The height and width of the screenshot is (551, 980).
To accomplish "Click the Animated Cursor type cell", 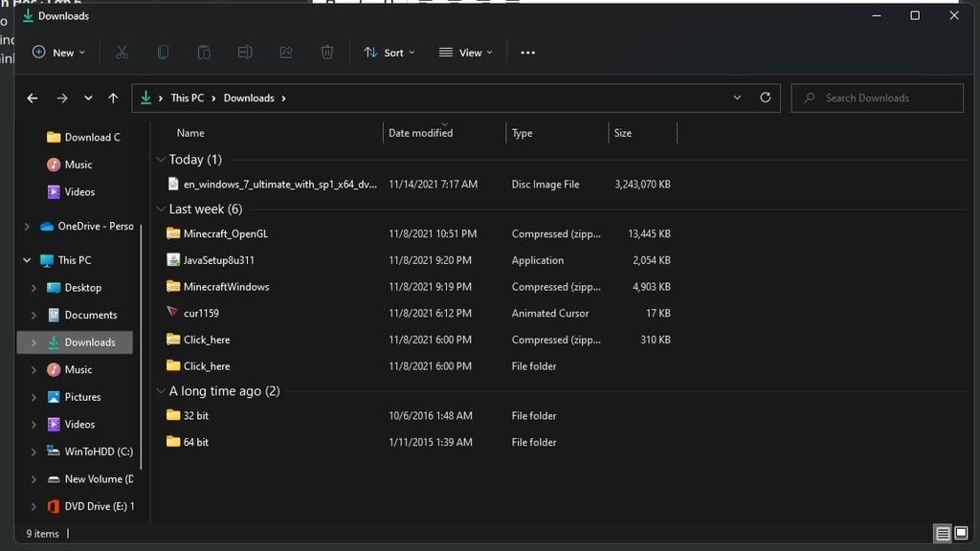I will (550, 313).
